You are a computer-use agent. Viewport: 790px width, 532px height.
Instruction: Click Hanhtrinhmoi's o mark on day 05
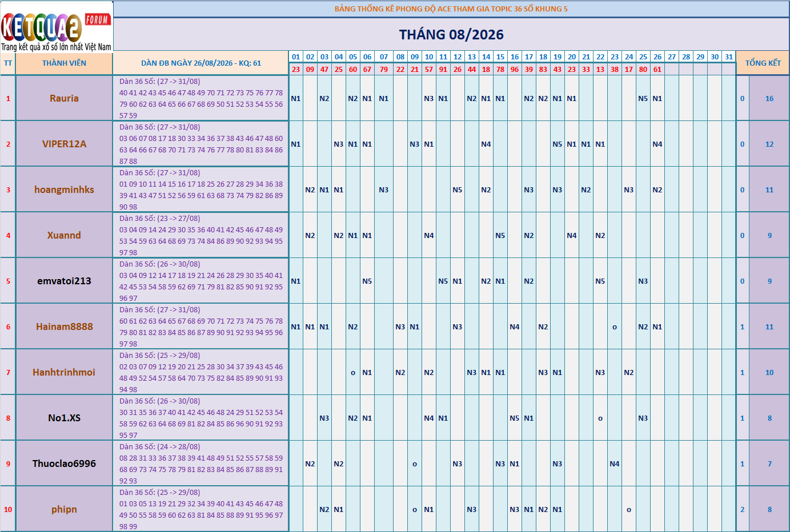353,373
